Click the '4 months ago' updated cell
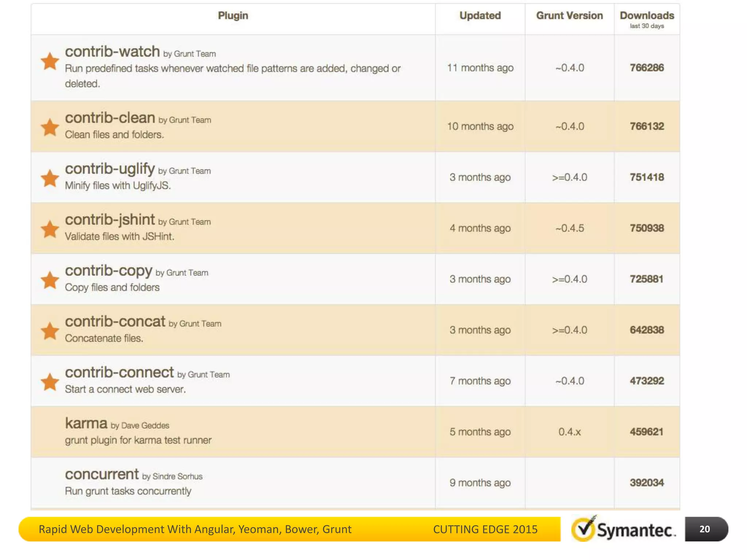 480,228
